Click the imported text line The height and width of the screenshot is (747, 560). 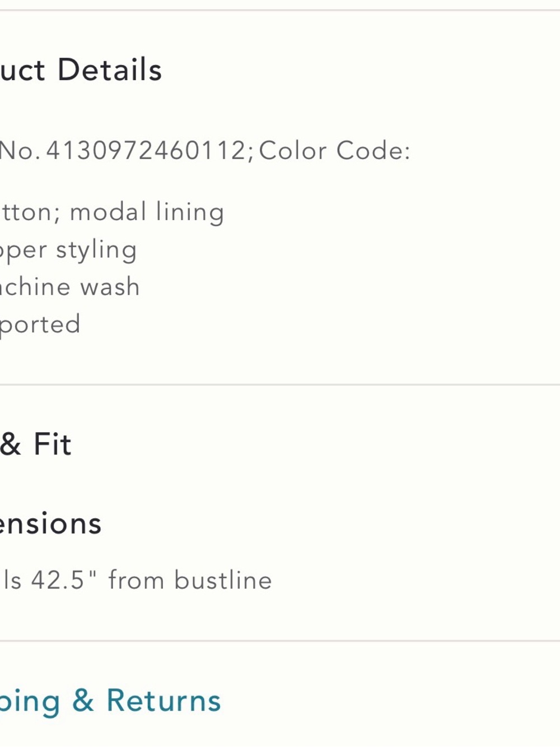[40, 324]
